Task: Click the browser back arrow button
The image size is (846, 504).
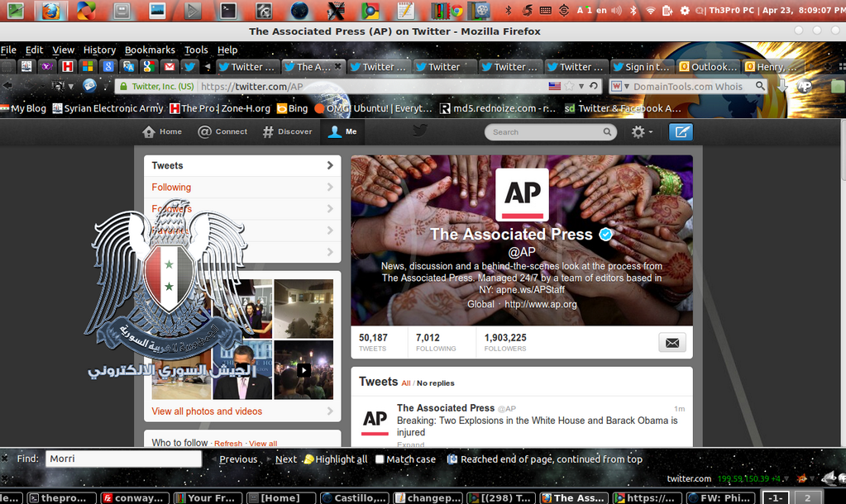Action: [7, 86]
